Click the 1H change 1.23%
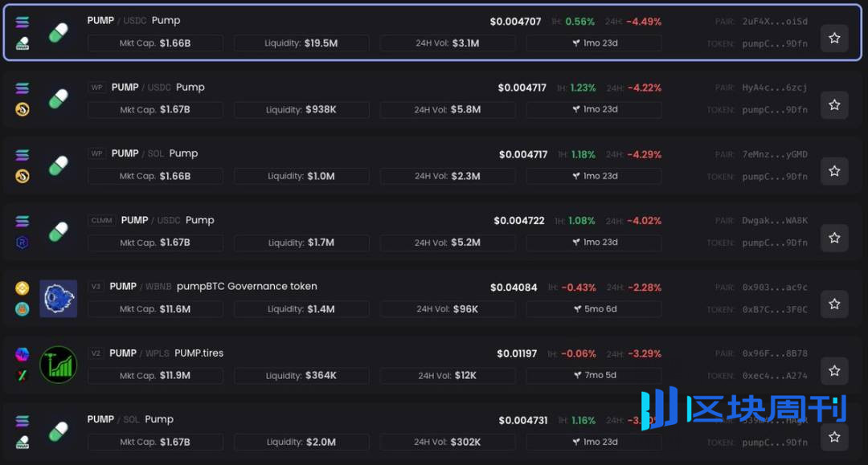 (583, 88)
